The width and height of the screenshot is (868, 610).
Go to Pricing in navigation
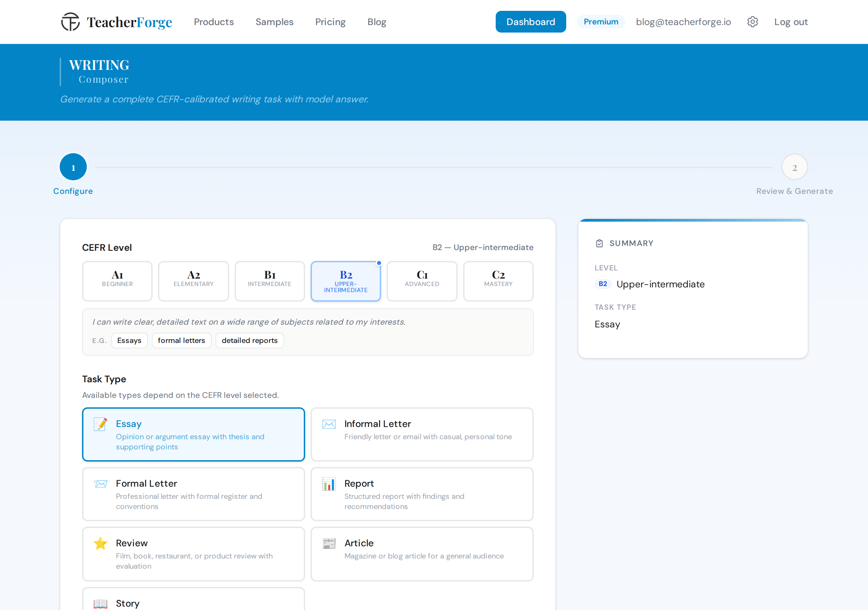pyautogui.click(x=330, y=22)
